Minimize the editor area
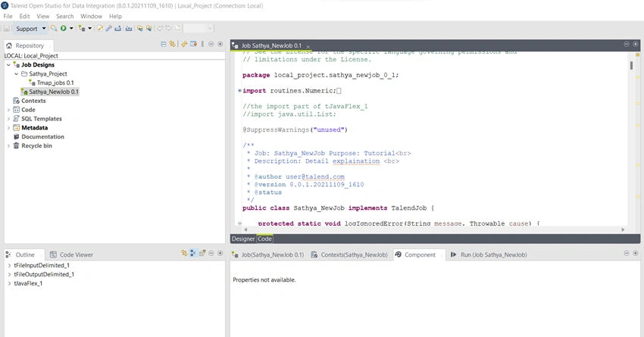 (627, 44)
